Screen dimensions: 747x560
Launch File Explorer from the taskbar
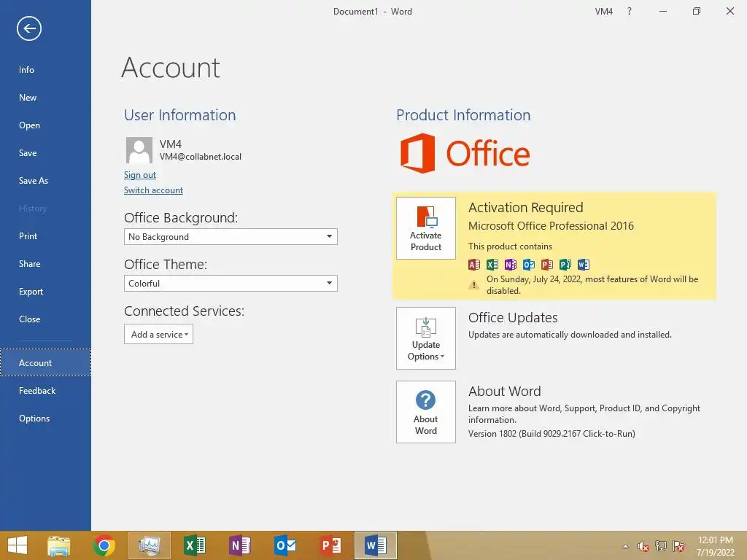(59, 545)
